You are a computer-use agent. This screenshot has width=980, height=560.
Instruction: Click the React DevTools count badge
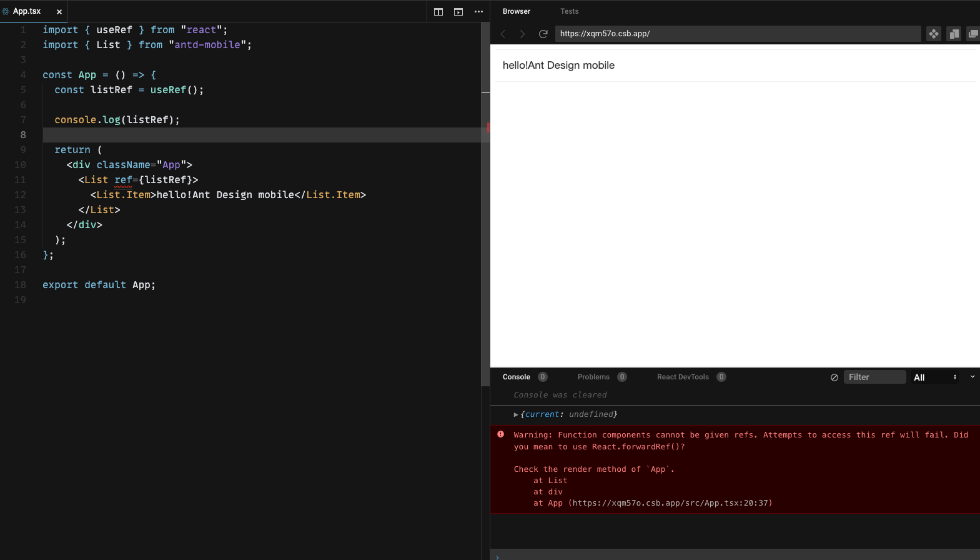tap(721, 377)
